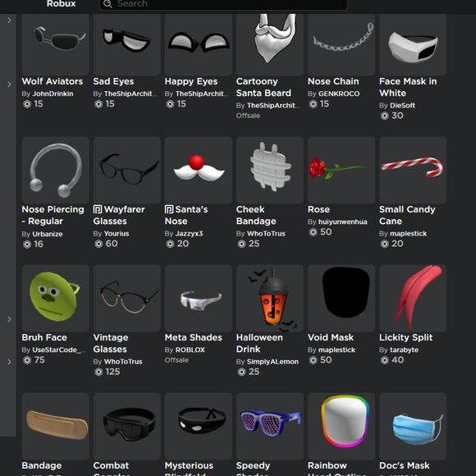Viewport: 476px width, 476px height.
Task: Open the Santa's Nose thumbnail
Action: [x=199, y=170]
